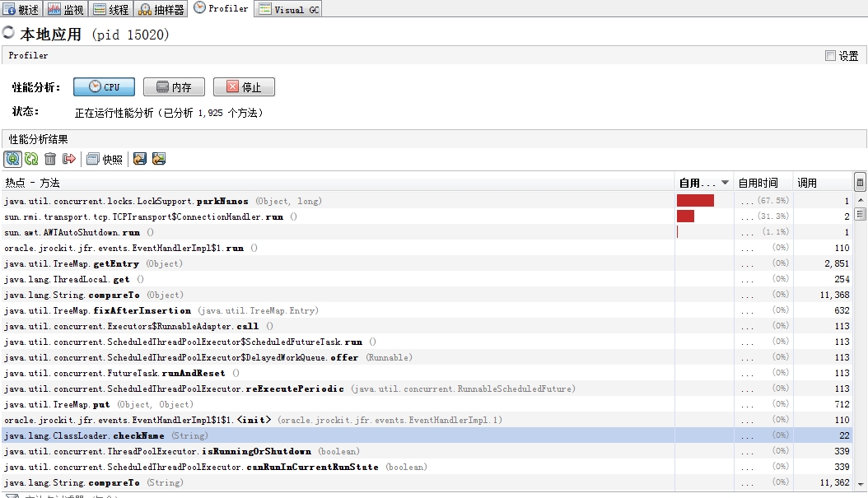Image resolution: width=868 pixels, height=498 pixels.
Task: Click the export results to file icon
Action: (140, 160)
